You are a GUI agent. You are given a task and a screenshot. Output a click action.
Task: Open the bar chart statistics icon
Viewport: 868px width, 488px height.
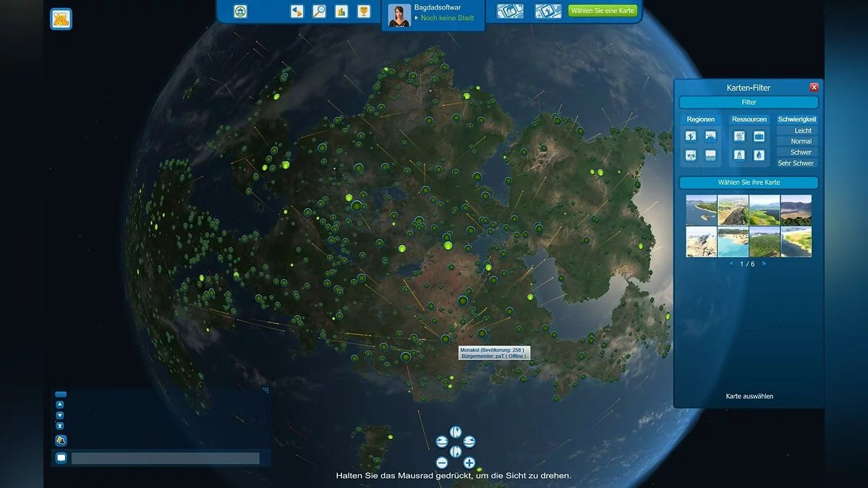[x=341, y=11]
